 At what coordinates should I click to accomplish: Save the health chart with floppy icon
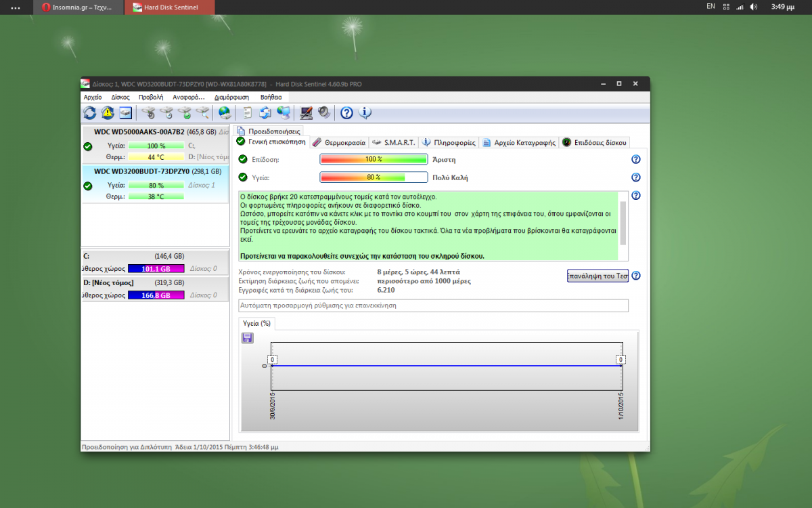coord(247,337)
